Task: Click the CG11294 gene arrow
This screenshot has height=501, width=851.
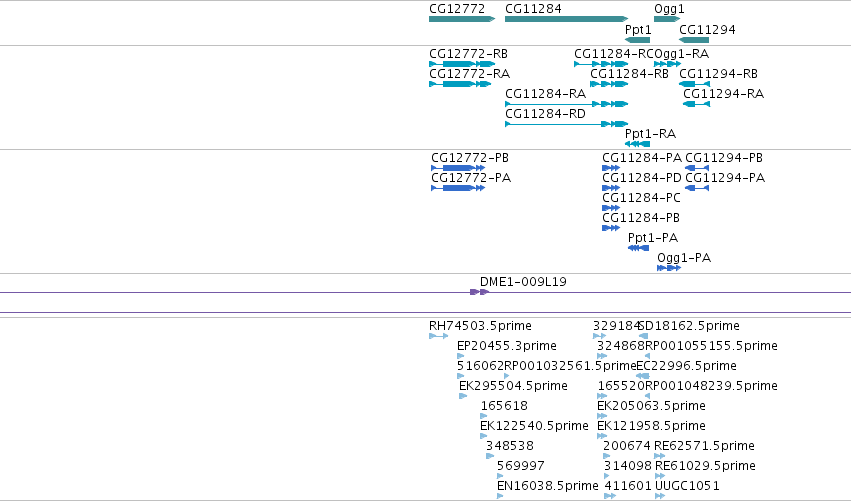Action: pyautogui.click(x=694, y=40)
